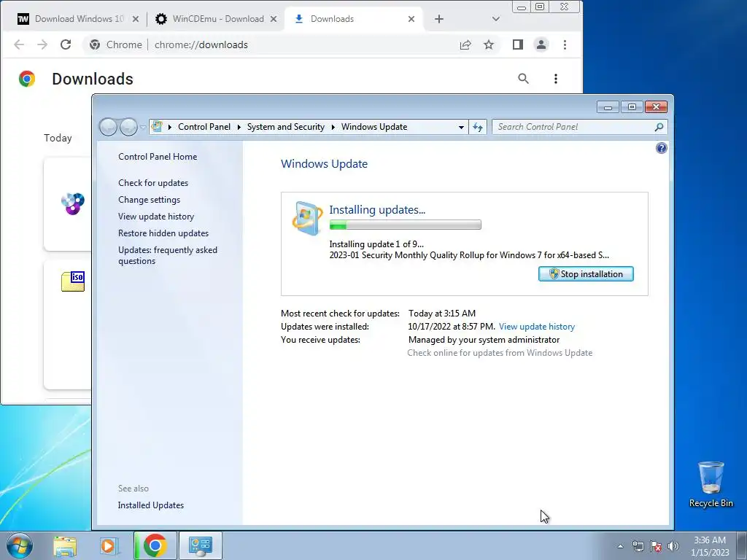Click Restore hidden updates

[x=163, y=233]
